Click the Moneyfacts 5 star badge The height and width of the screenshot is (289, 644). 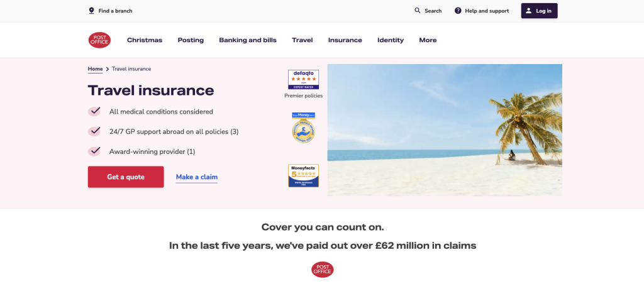point(304,176)
